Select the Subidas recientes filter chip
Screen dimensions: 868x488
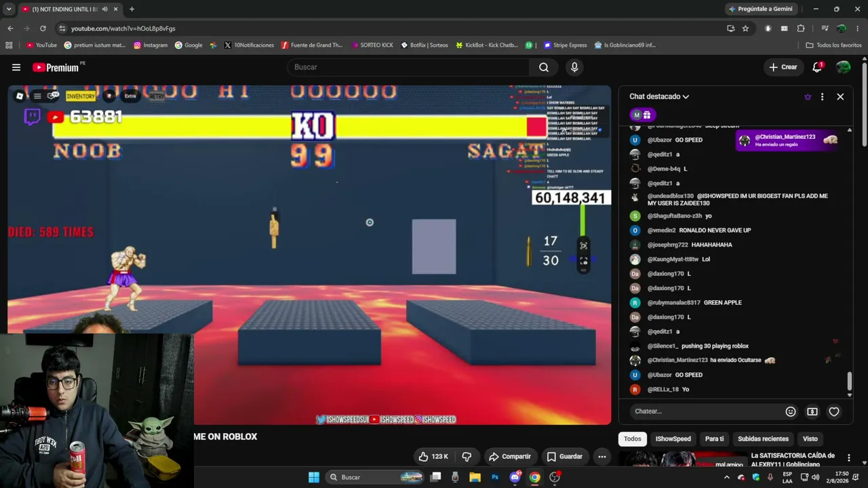click(763, 439)
